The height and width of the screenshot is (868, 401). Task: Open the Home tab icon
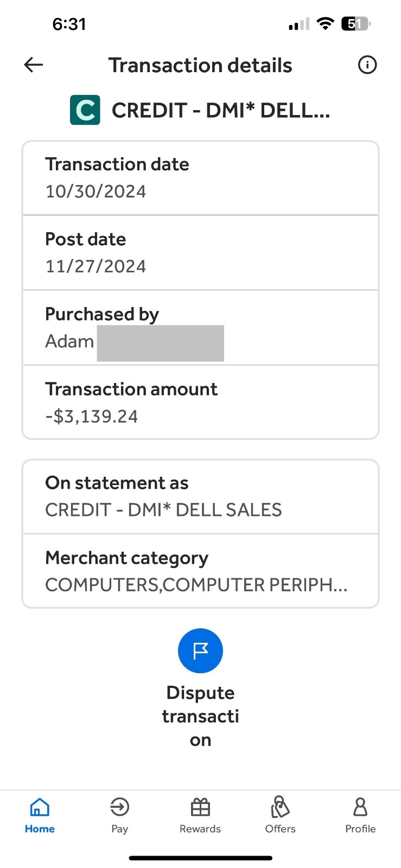[x=40, y=807]
